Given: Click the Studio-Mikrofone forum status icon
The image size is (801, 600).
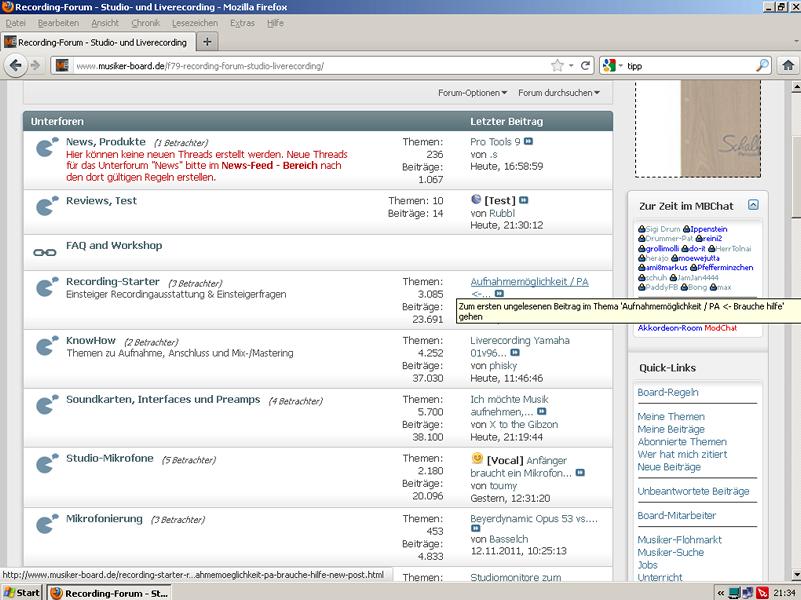Looking at the screenshot, I should [47, 463].
